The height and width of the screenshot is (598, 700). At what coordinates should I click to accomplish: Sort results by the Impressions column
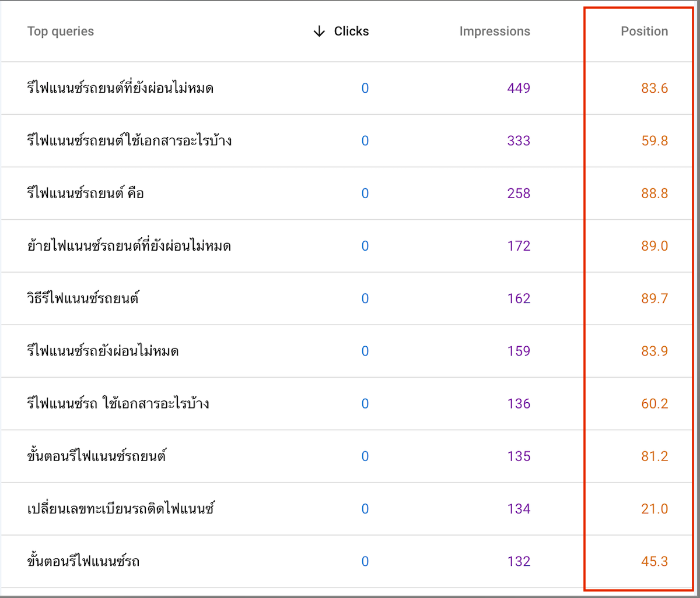495,31
